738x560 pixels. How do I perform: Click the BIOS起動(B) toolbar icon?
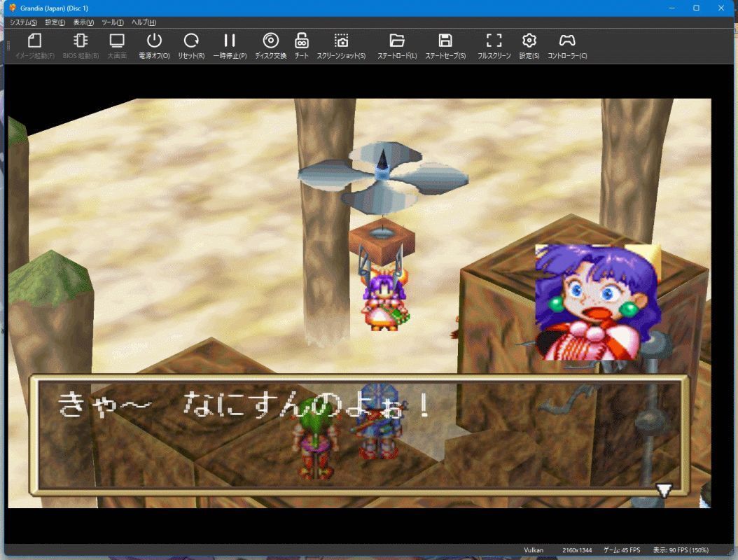pyautogui.click(x=81, y=46)
